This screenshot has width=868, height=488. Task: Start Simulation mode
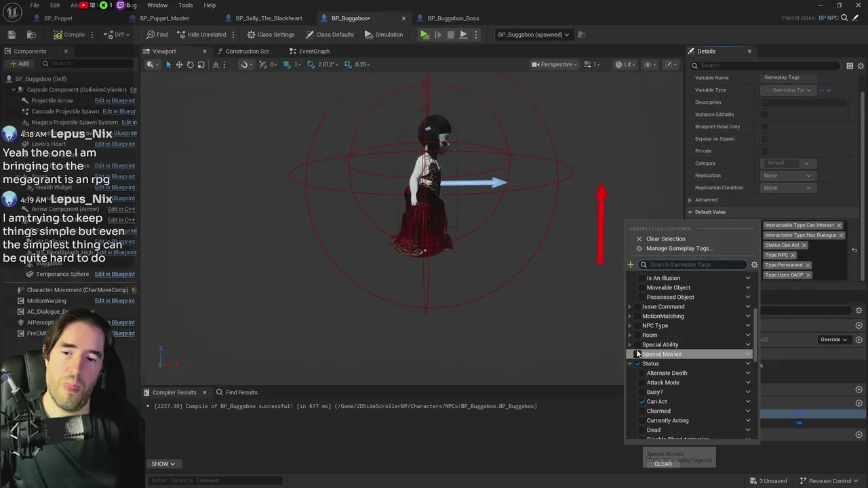coord(384,35)
